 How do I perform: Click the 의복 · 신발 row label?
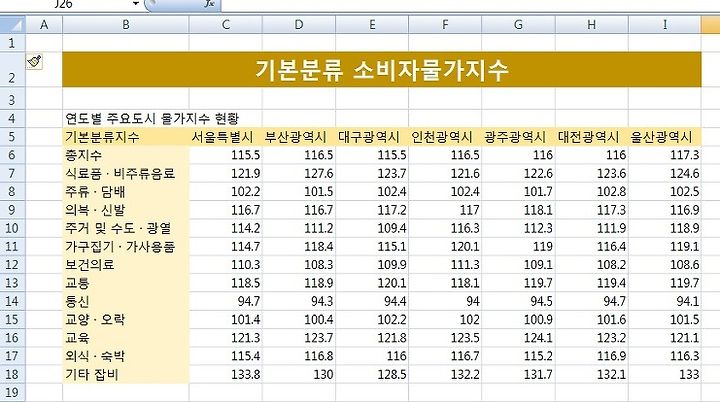(126, 210)
